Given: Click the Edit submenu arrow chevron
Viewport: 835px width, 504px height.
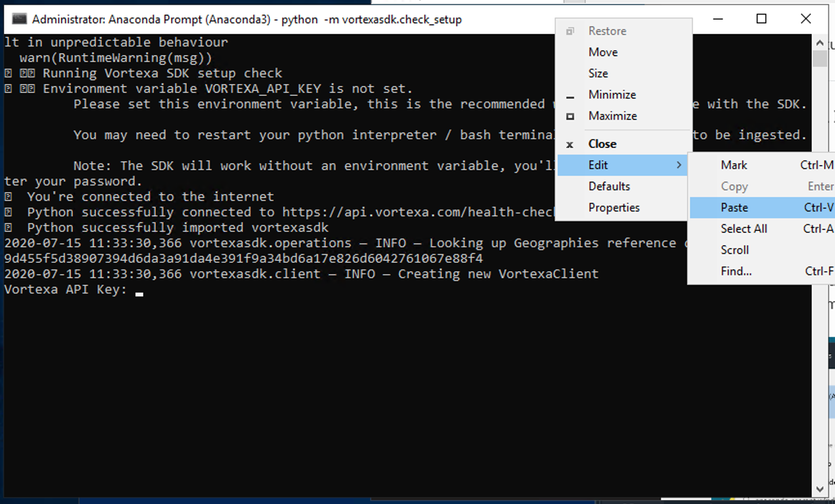Looking at the screenshot, I should click(679, 165).
